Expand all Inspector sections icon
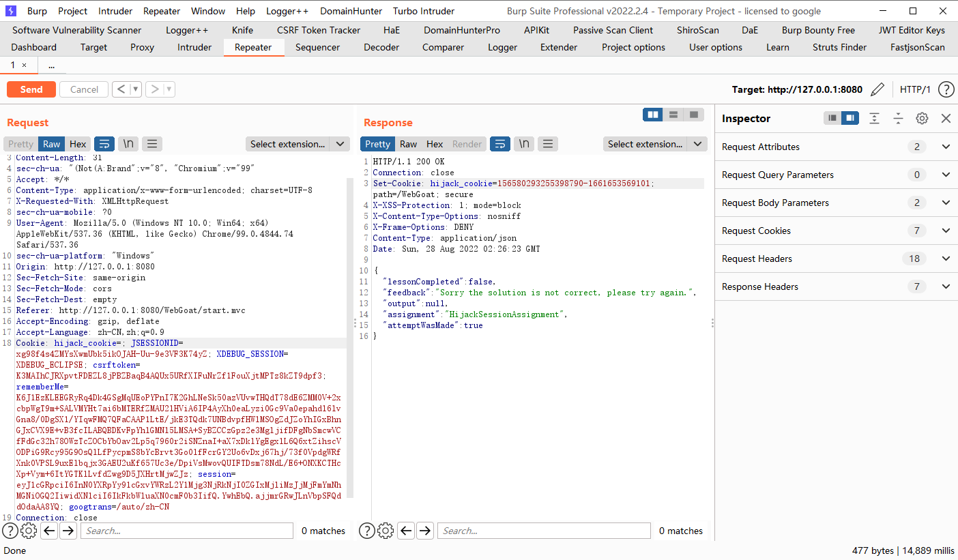 pos(875,118)
